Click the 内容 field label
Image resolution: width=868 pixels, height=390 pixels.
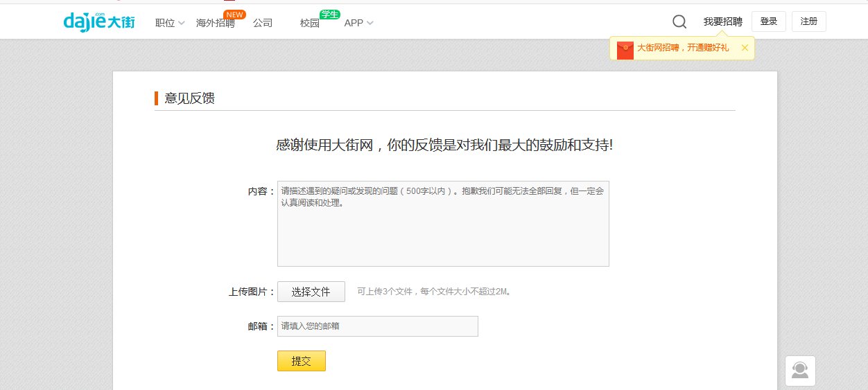(x=261, y=191)
